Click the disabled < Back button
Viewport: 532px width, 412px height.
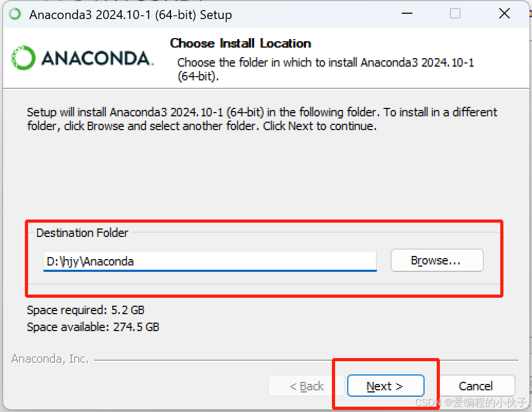click(x=306, y=386)
